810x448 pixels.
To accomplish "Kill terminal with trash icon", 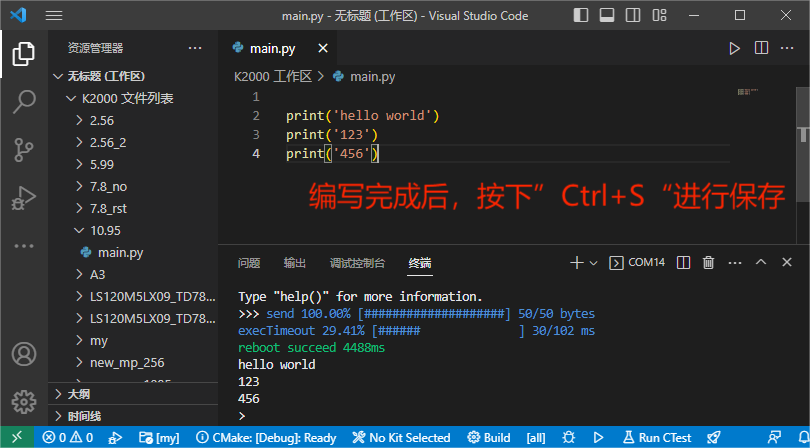I will coord(708,262).
